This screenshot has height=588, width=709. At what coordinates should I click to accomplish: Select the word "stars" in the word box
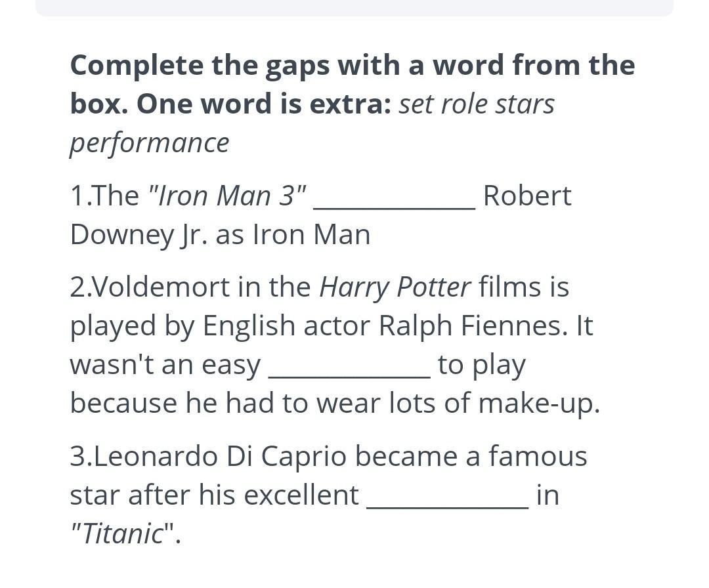pyautogui.click(x=525, y=104)
